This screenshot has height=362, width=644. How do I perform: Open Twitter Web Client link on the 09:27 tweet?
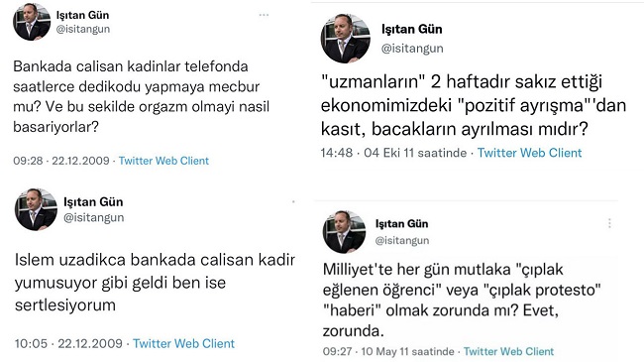[508, 352]
